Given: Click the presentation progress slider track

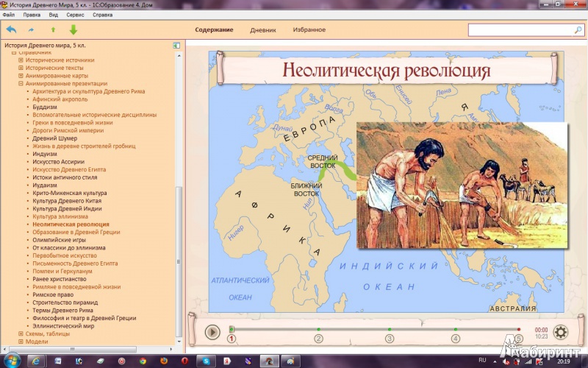Looking at the screenshot, I should tap(375, 329).
